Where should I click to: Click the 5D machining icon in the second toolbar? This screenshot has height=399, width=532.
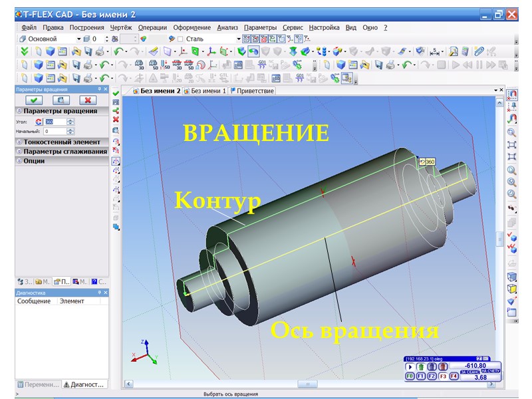[x=154, y=65]
